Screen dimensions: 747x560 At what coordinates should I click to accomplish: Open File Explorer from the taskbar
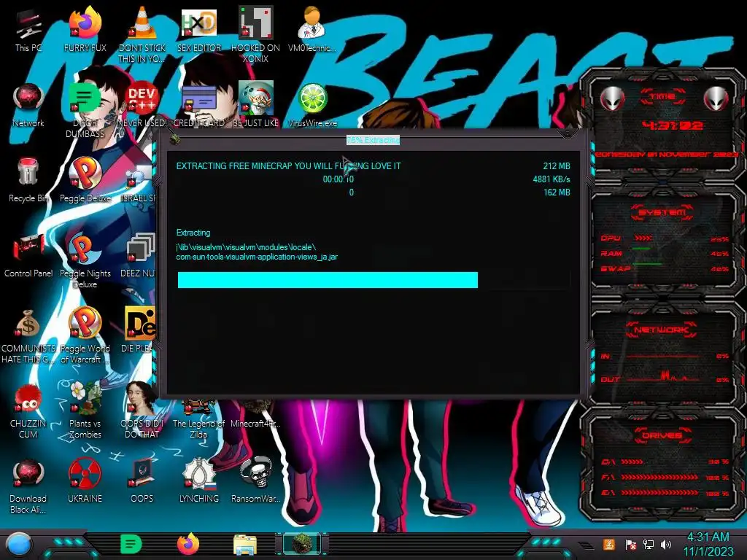245,545
